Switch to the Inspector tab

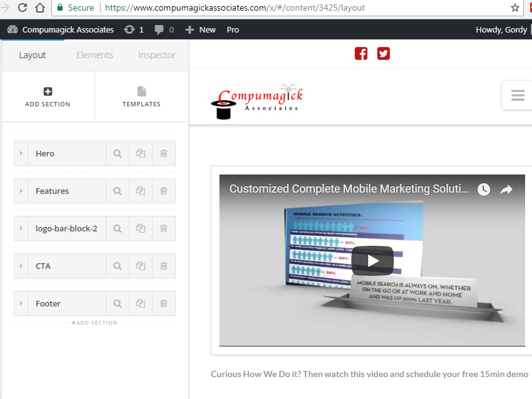(157, 55)
